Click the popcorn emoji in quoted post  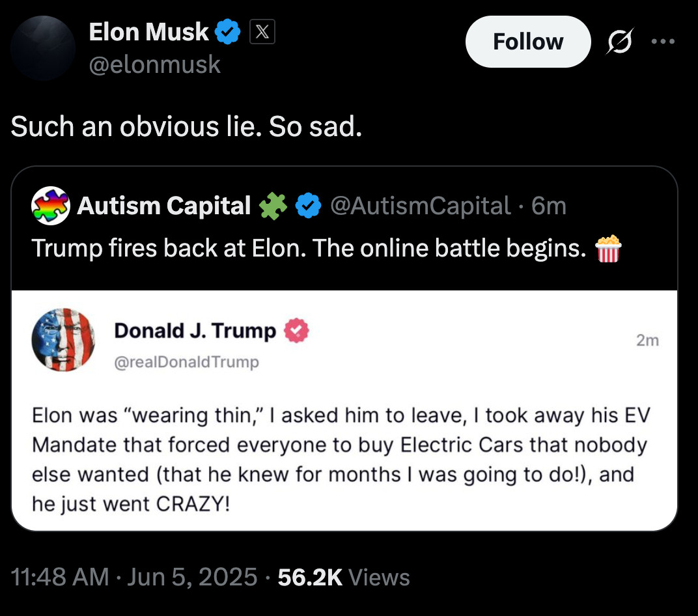click(x=609, y=249)
